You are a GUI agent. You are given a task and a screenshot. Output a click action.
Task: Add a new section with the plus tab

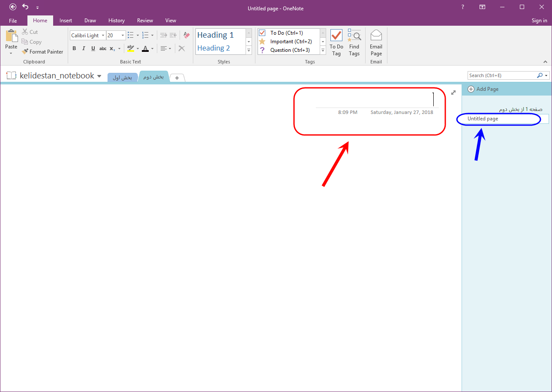177,78
